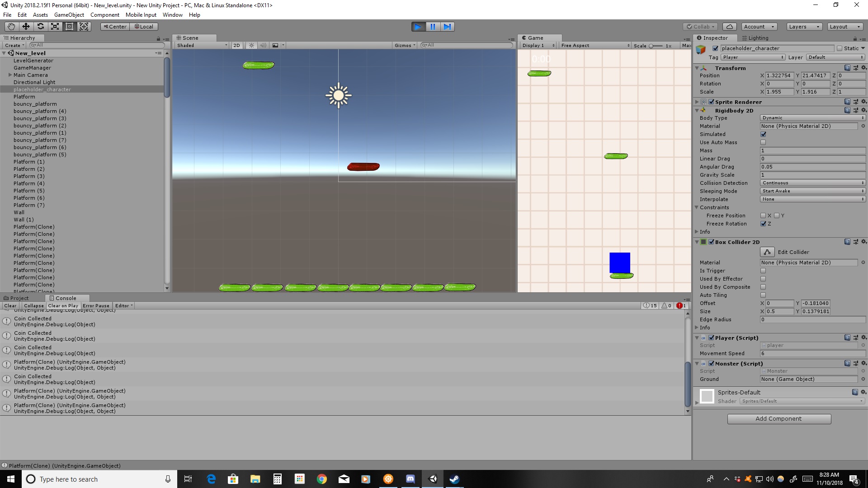Image resolution: width=868 pixels, height=488 pixels.
Task: Click Edit Collider button
Action: click(767, 252)
